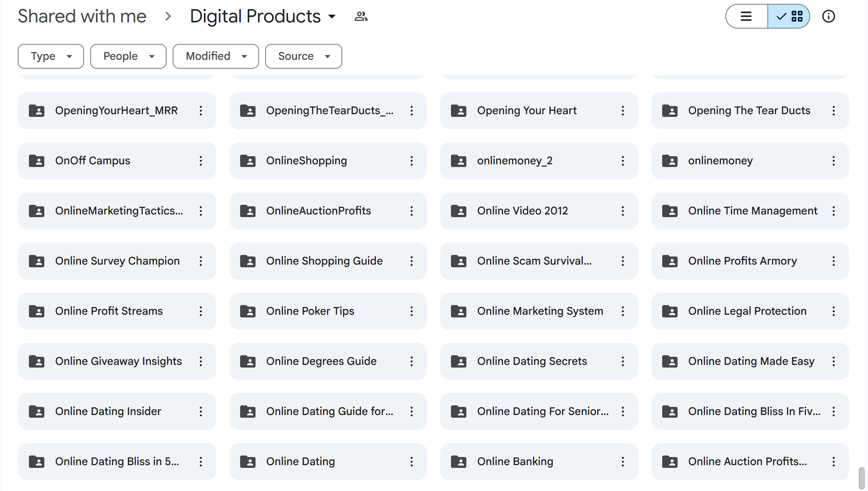Click three-dot menu for Online Time Management
This screenshot has height=491, width=868.
point(833,211)
